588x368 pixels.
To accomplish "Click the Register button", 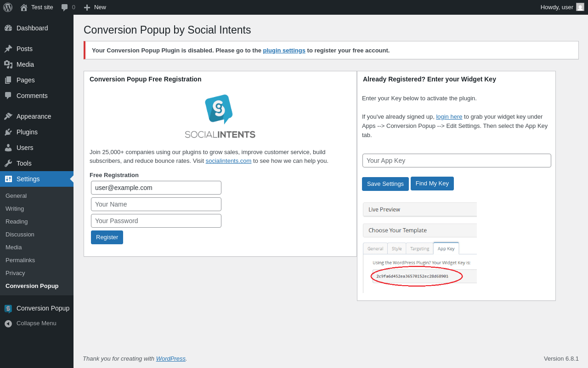I will [x=107, y=237].
